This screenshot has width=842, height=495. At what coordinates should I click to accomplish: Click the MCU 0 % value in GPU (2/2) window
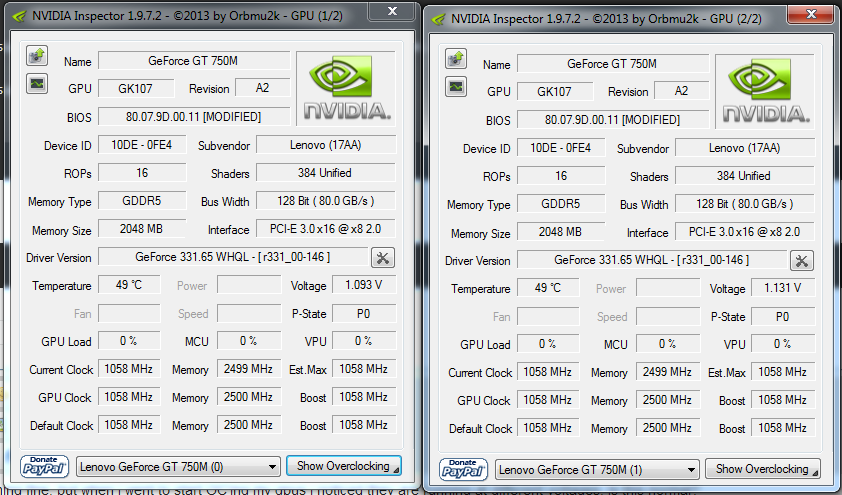tap(667, 344)
